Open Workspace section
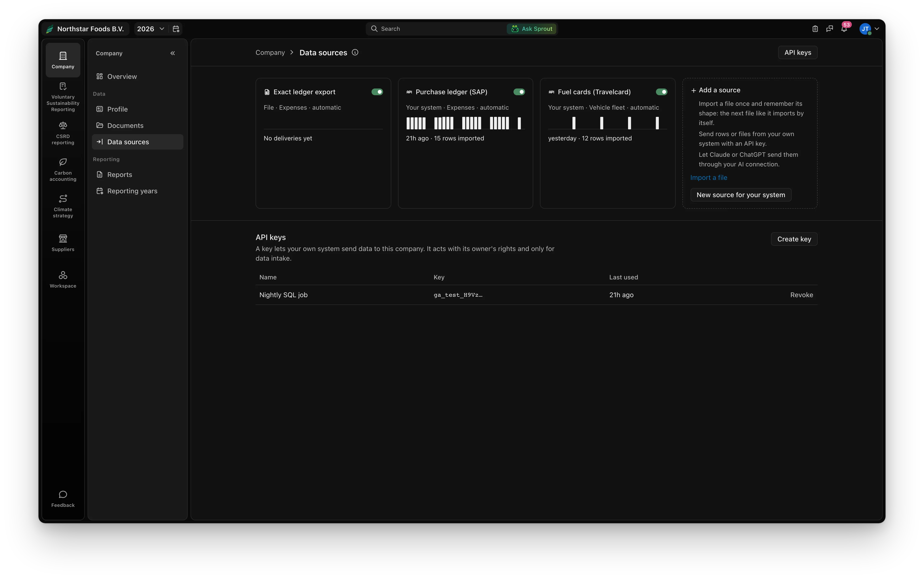 tap(63, 280)
